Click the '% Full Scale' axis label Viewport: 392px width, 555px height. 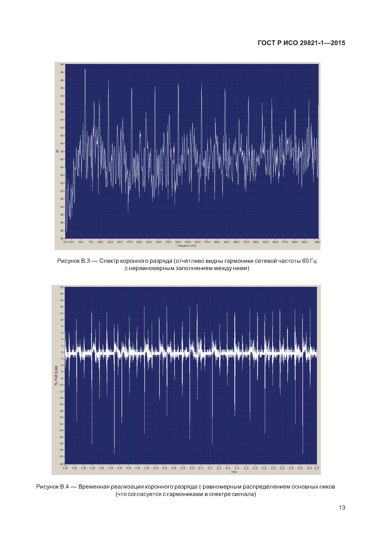coord(56,375)
